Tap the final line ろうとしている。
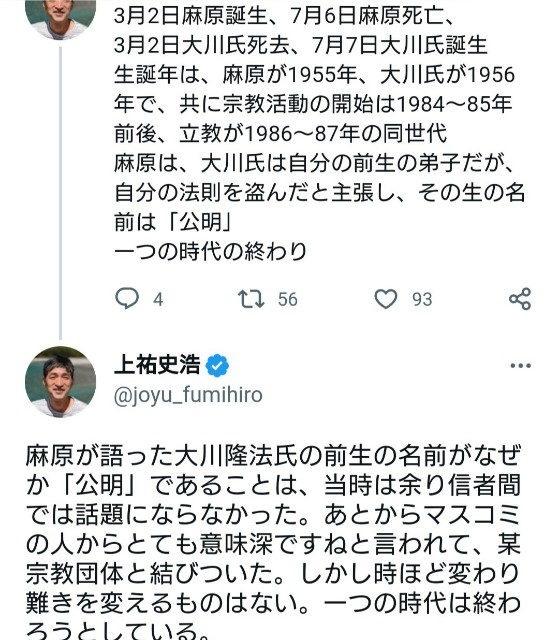Screen dimensions: 559x640 coord(118,631)
